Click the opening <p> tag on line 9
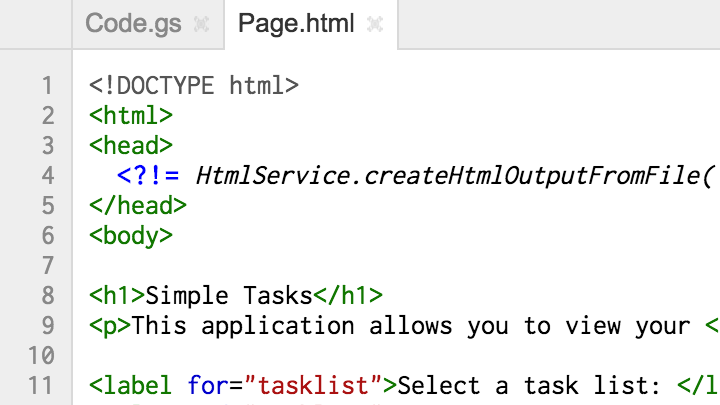720x405 pixels. (x=110, y=326)
